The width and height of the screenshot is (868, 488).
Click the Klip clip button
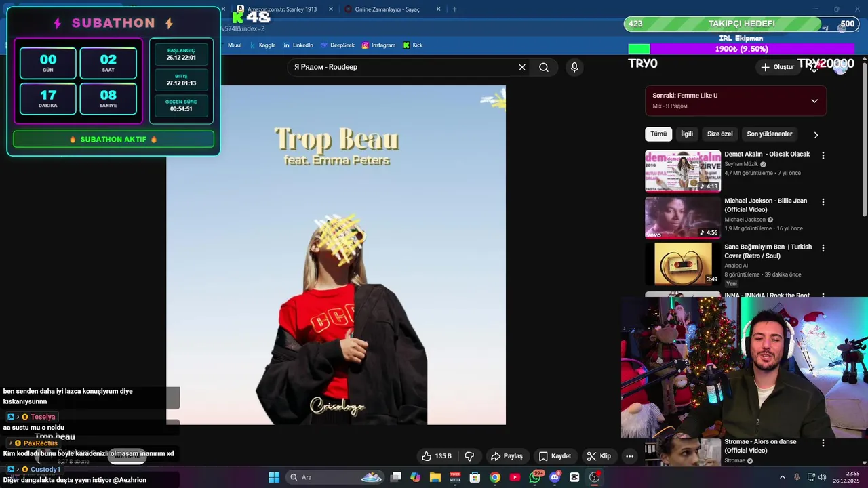tap(599, 456)
